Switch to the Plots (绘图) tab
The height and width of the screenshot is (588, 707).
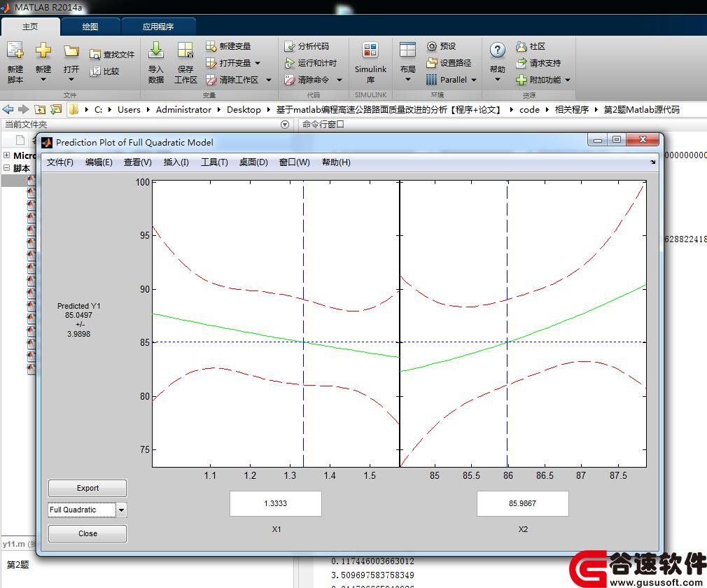pyautogui.click(x=90, y=27)
